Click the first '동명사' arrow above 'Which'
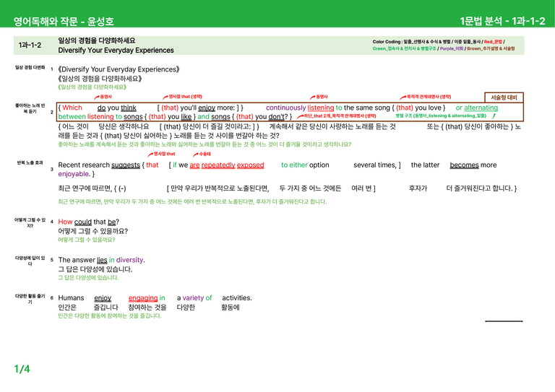Viewport: 555px width, 392px height. coord(97,97)
